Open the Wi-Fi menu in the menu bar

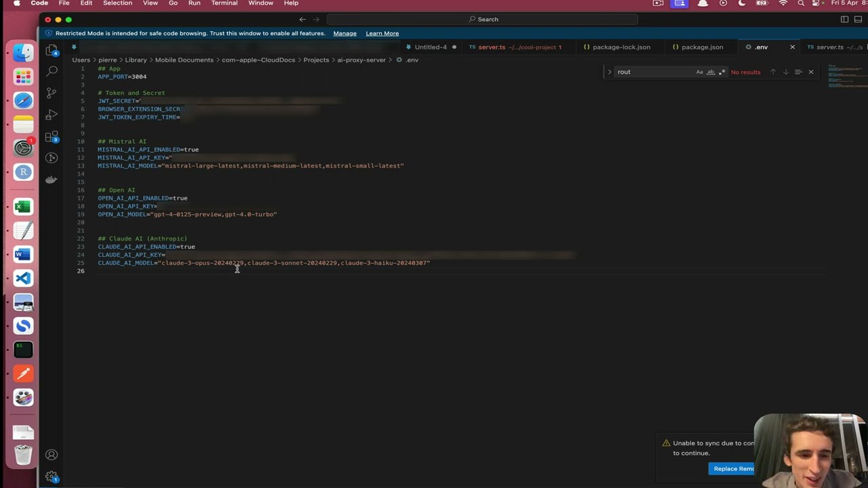pos(783,3)
